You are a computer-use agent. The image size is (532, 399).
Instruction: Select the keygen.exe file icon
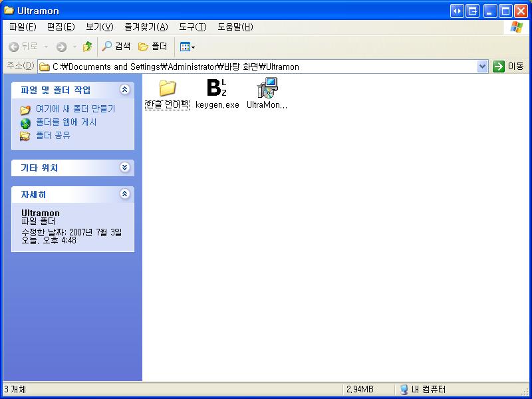point(217,88)
